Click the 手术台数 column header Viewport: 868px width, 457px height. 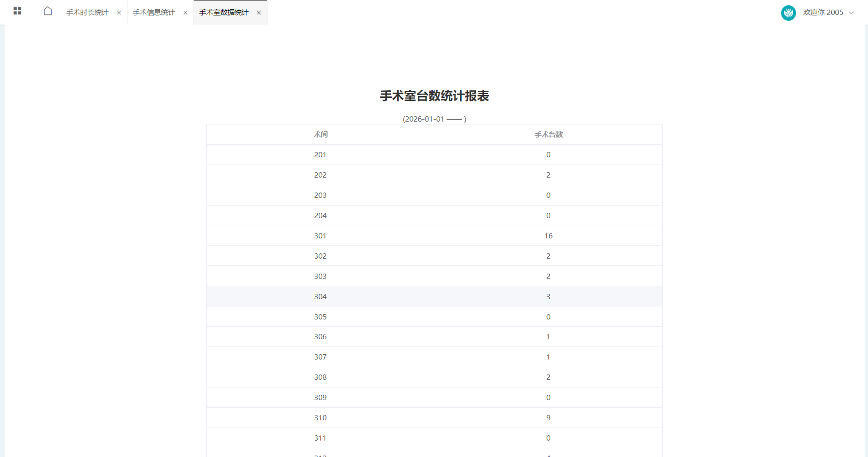(548, 135)
